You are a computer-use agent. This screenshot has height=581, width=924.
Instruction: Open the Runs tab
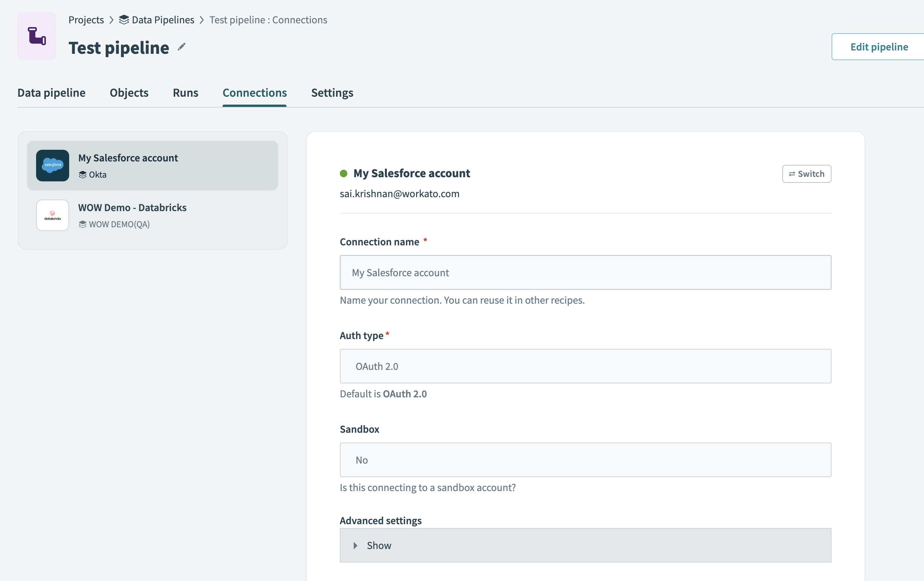[185, 93]
